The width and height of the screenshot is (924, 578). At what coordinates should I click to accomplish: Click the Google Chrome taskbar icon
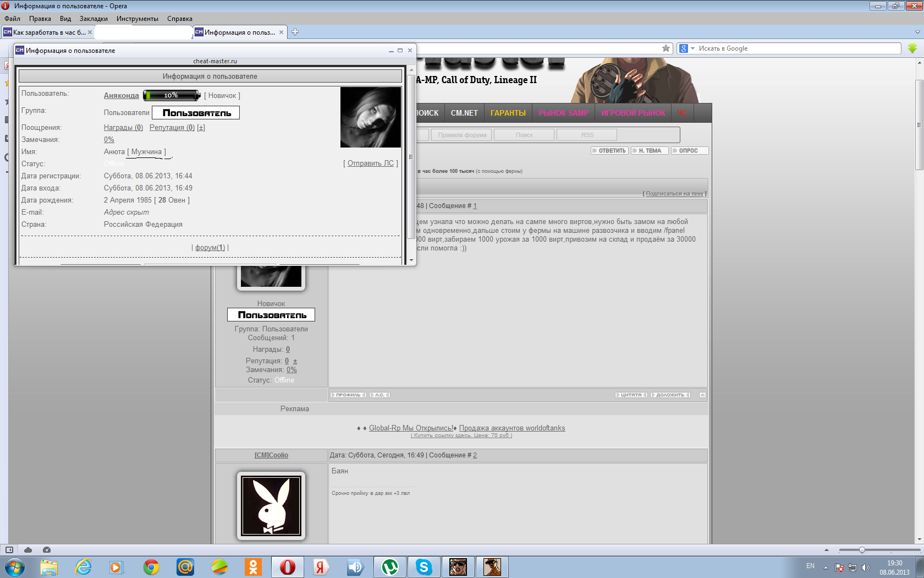click(151, 566)
